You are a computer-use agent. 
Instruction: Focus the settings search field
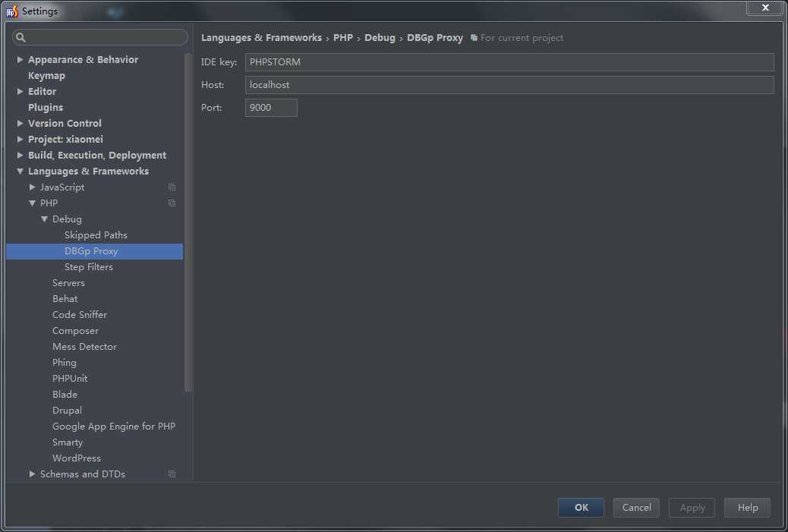coord(100,37)
